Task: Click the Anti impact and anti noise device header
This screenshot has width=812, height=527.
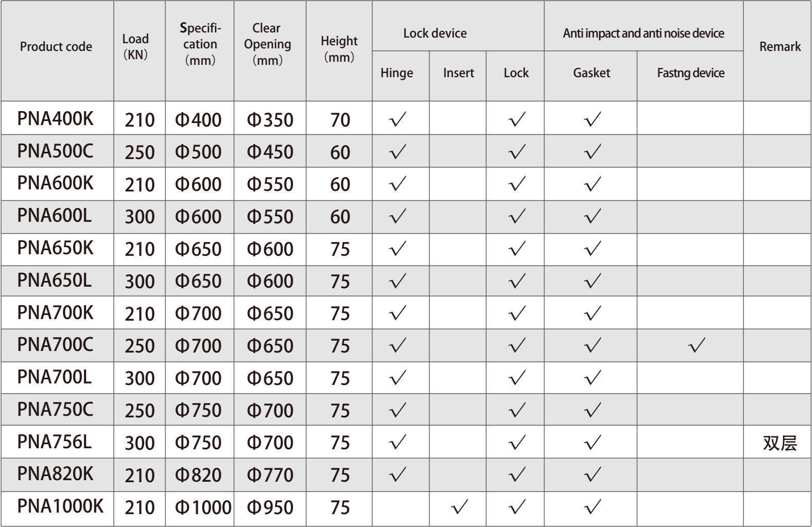Action: 644,33
